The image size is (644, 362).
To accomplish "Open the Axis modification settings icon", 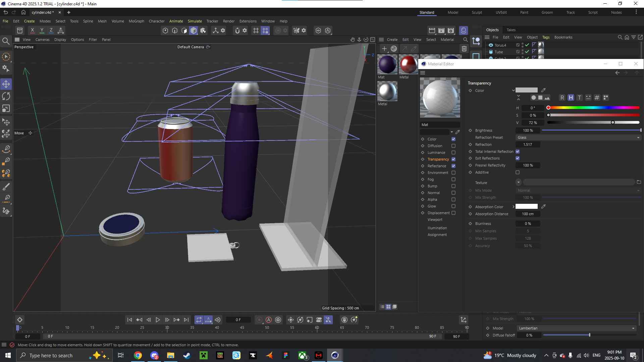I will [223, 31].
